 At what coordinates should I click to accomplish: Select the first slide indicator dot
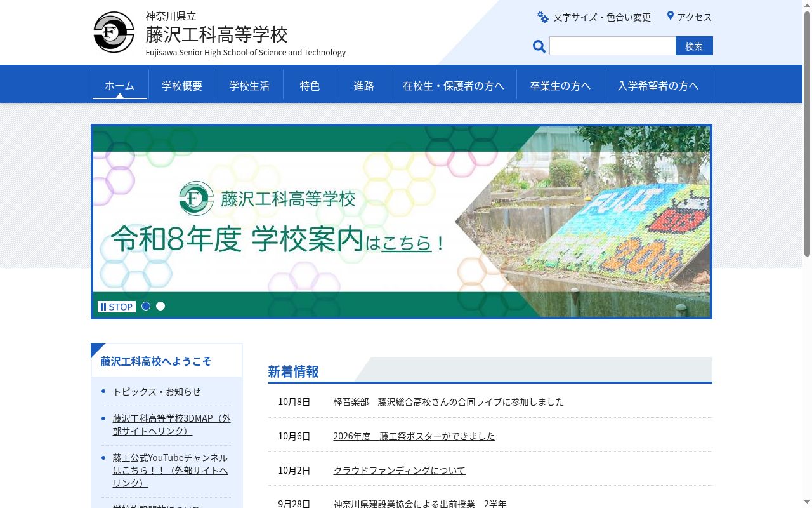tap(146, 306)
